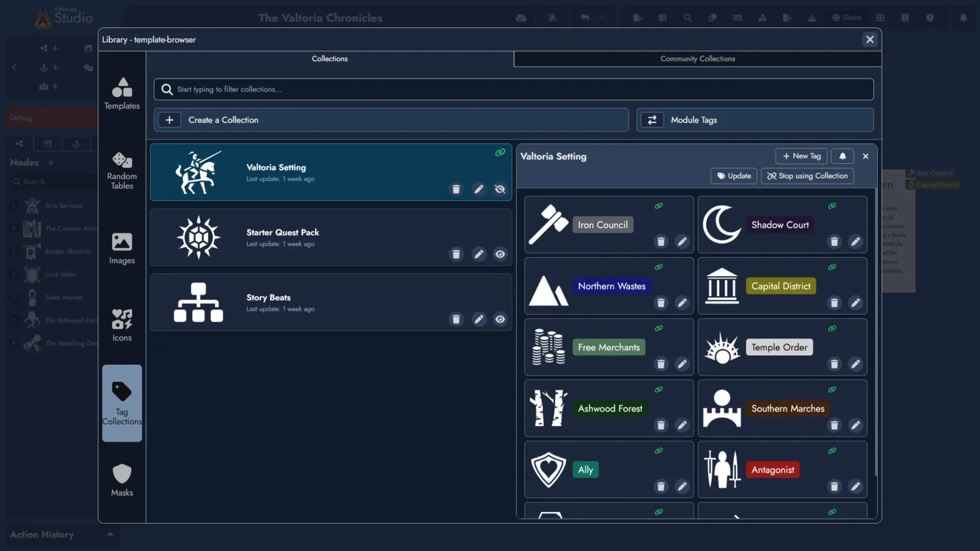Viewport: 980px width, 551px height.
Task: Select the red Antagonist tag swatch
Action: (x=773, y=470)
